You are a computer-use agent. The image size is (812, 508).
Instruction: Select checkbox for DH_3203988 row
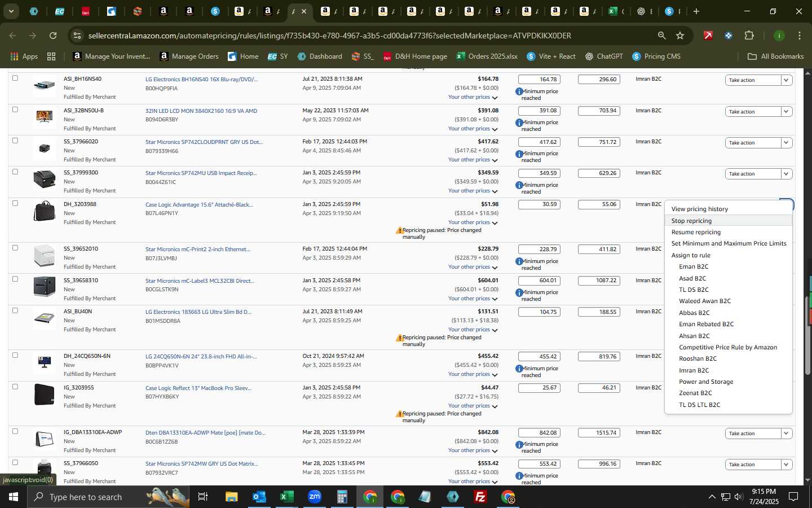coord(15,203)
